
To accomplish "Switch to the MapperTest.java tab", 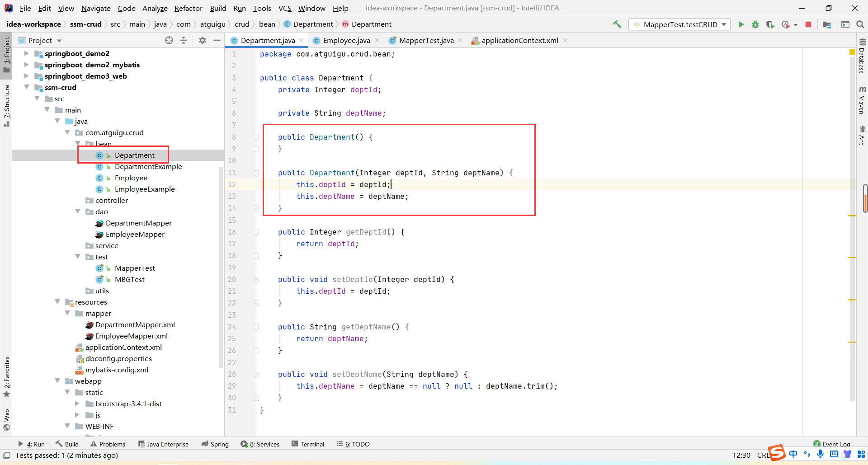I will point(426,40).
